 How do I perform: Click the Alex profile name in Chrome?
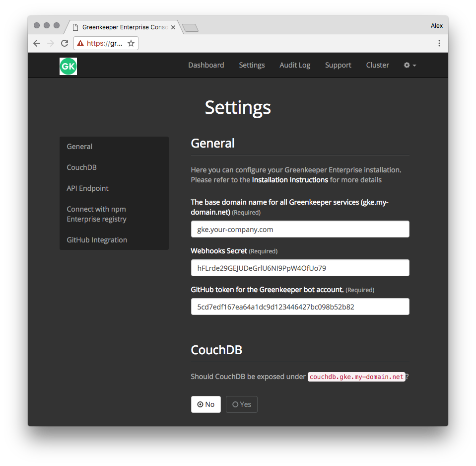436,26
